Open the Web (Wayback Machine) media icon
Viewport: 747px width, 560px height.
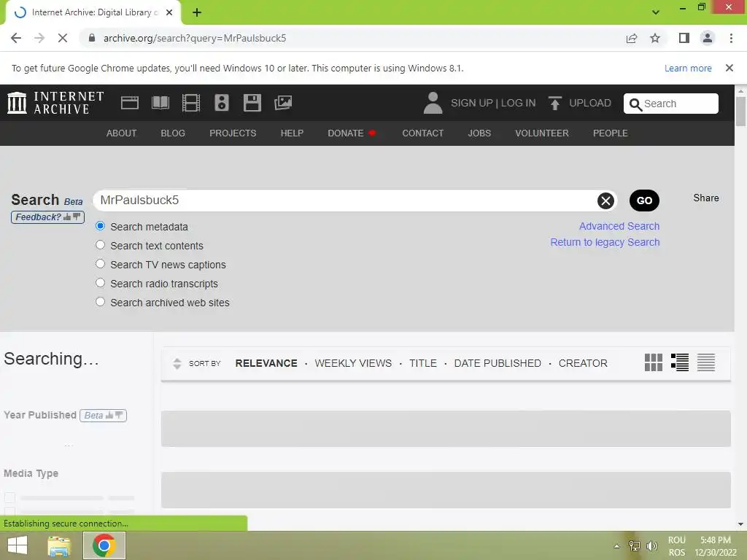pyautogui.click(x=130, y=103)
